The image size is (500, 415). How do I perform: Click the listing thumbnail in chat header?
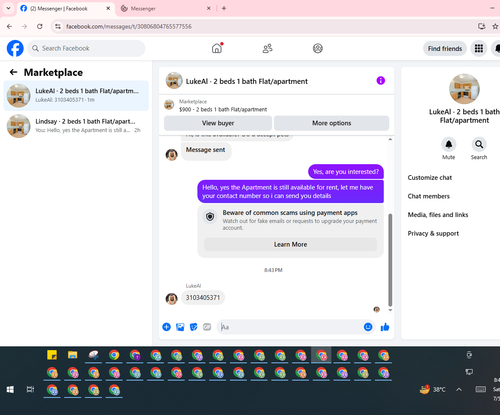click(x=174, y=81)
